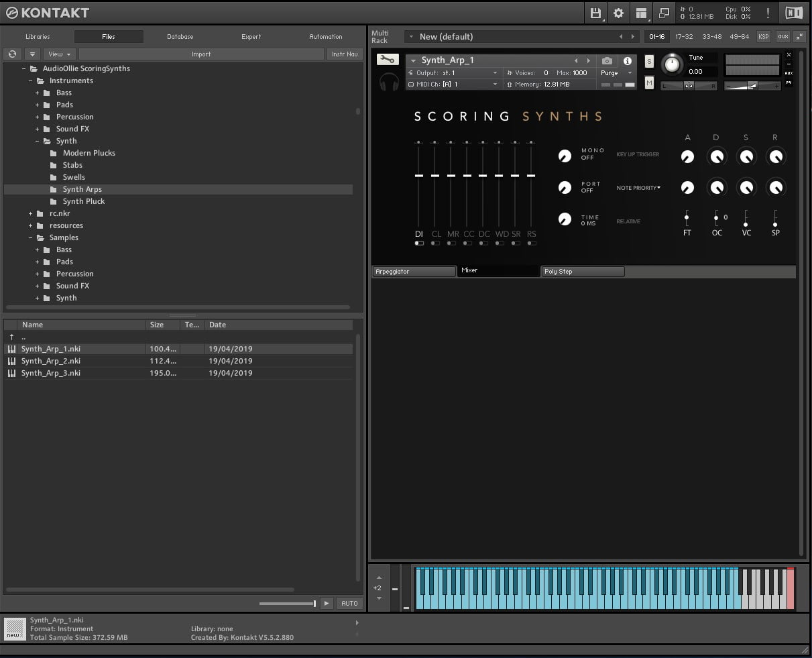The width and height of the screenshot is (812, 658).
Task: Open the save files menu (disk icon)
Action: (x=595, y=13)
